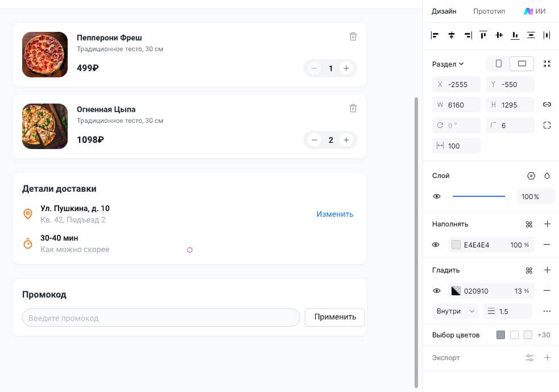Click the align top icon
The image size is (559, 392).
pyautogui.click(x=483, y=35)
